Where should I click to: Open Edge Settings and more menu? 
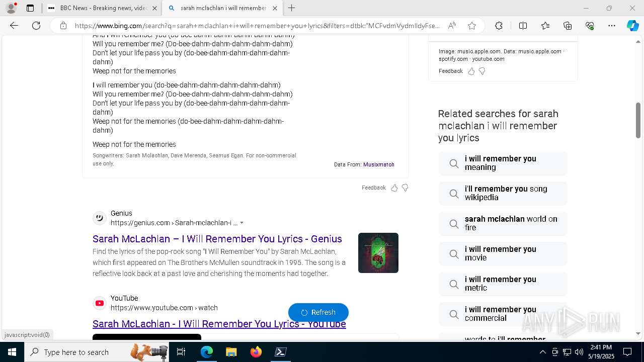point(612,26)
